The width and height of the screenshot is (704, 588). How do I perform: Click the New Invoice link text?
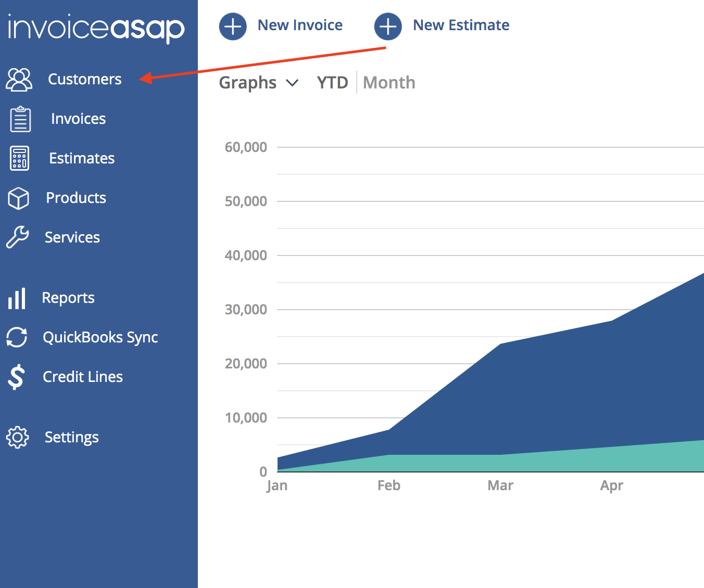pyautogui.click(x=300, y=25)
